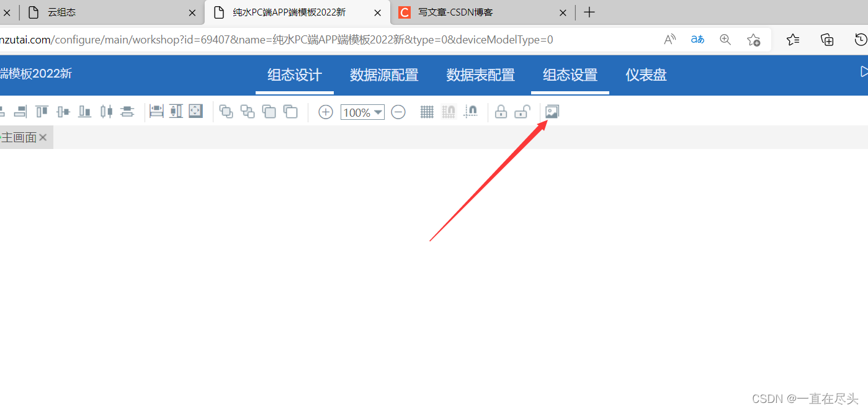Click the read aloud icon
The height and width of the screenshot is (411, 868).
coord(670,40)
